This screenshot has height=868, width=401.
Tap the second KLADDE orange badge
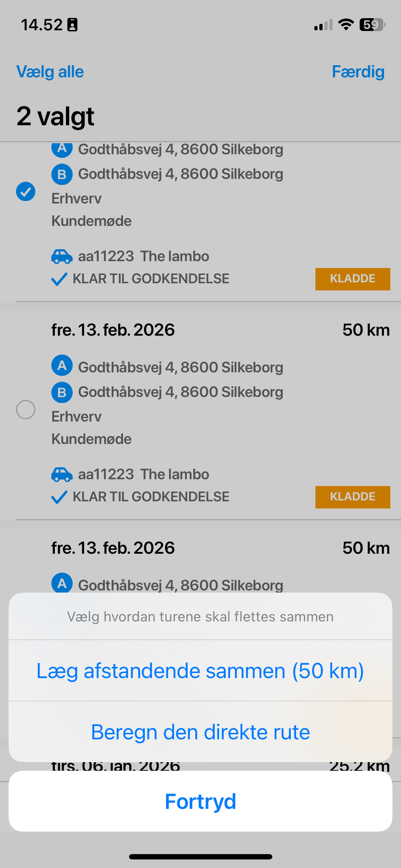pyautogui.click(x=353, y=497)
